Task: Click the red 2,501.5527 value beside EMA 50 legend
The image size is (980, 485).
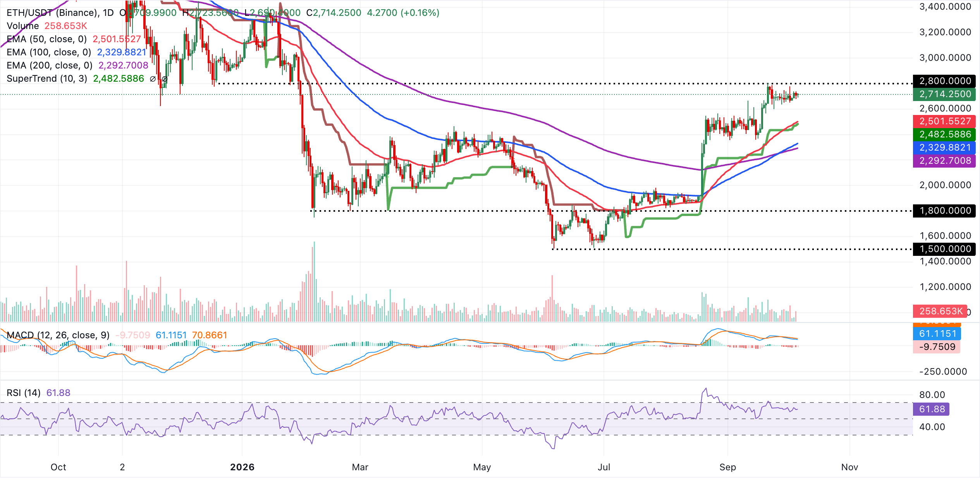Action: [117, 39]
